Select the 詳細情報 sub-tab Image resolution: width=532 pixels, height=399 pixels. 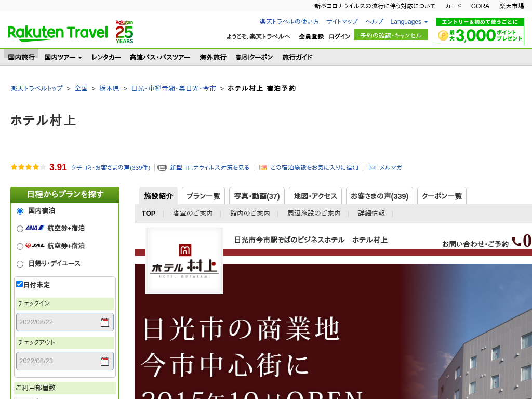[371, 214]
